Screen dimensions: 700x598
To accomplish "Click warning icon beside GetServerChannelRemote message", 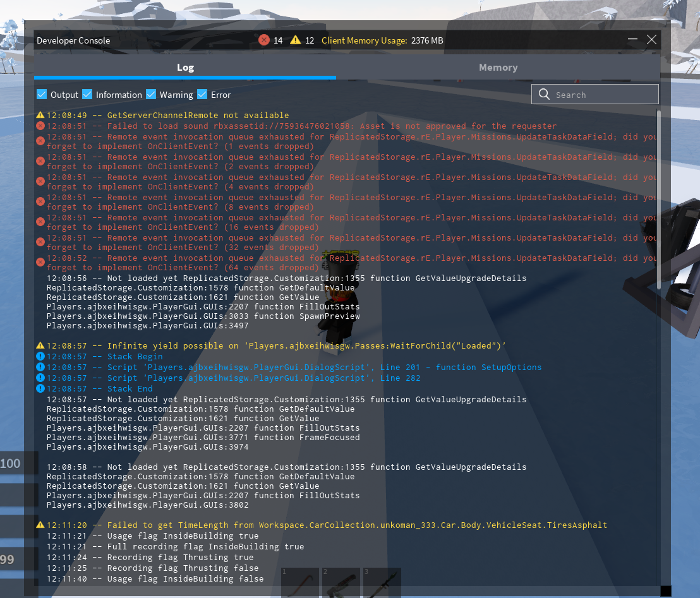I will [x=40, y=116].
